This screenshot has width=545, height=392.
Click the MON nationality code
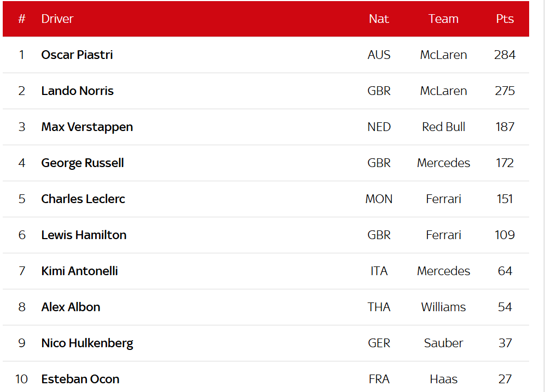click(379, 199)
